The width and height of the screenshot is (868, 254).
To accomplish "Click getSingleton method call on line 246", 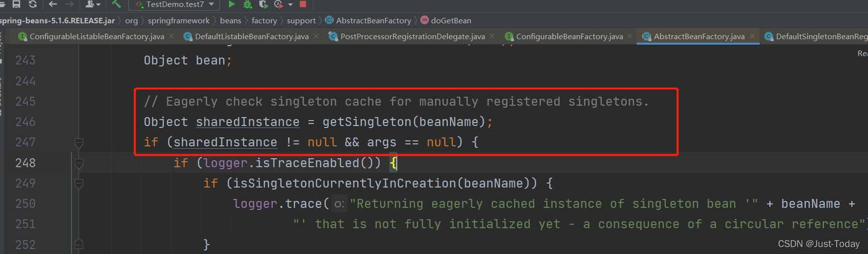I will [366, 122].
